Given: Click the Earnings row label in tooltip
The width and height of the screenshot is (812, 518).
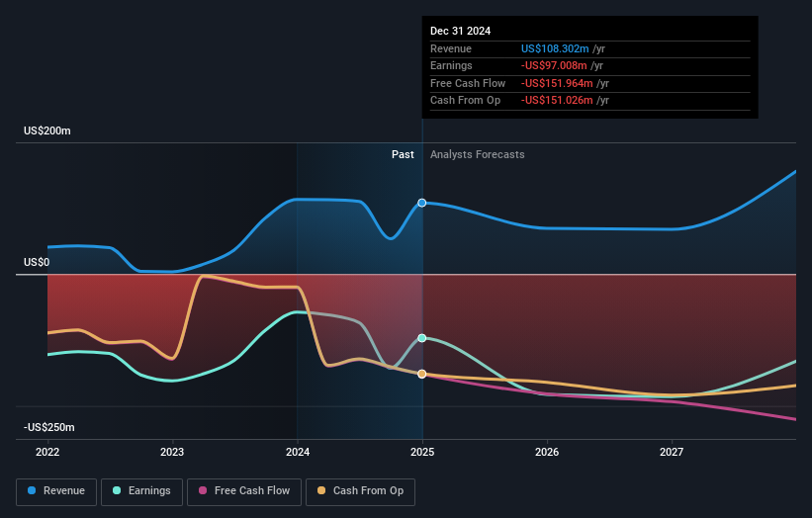Looking at the screenshot, I should (451, 65).
